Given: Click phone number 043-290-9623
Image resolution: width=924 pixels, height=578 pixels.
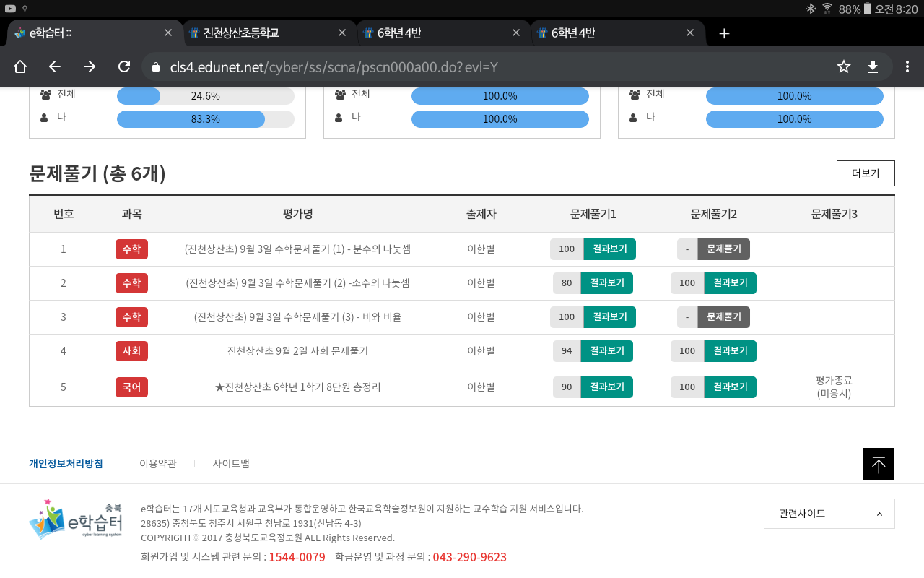Looking at the screenshot, I should pos(470,557).
